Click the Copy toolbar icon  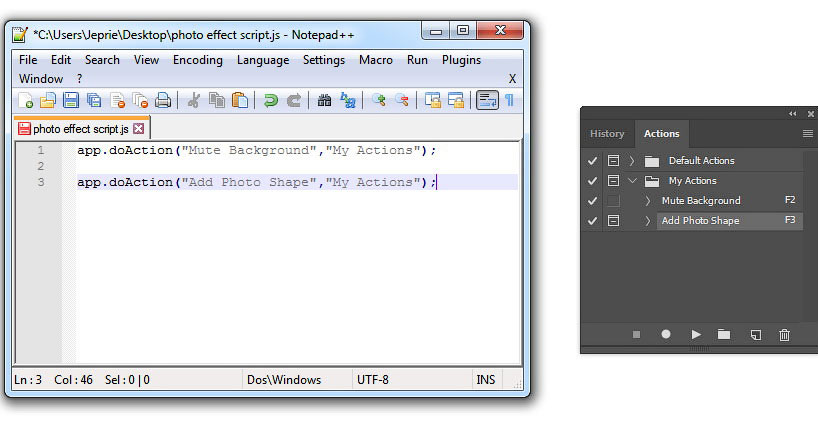tap(216, 100)
